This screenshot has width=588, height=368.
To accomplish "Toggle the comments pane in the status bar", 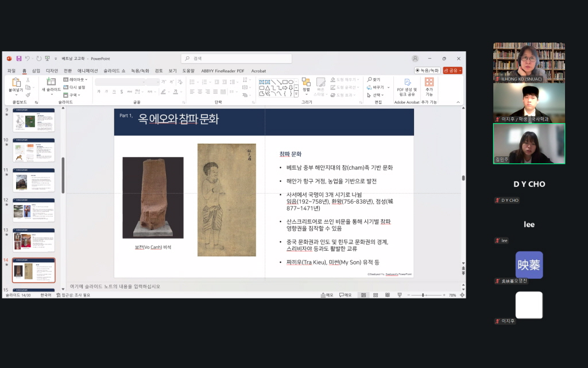I will tap(345, 295).
